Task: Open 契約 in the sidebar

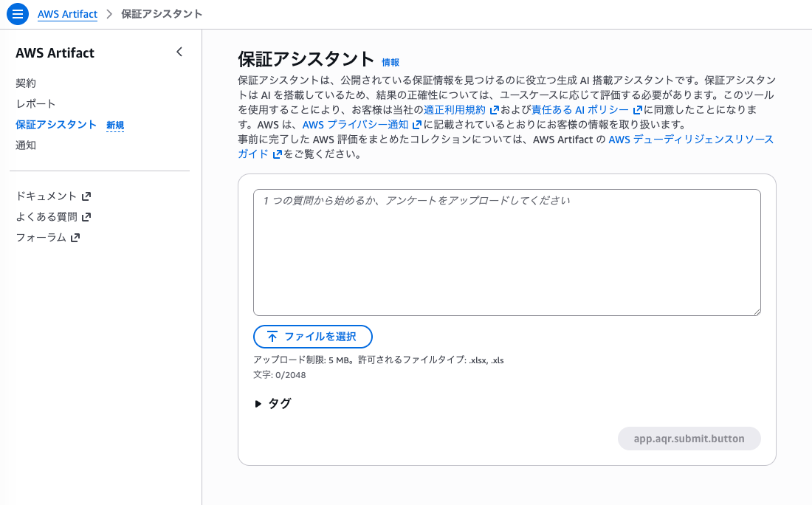Action: point(26,83)
